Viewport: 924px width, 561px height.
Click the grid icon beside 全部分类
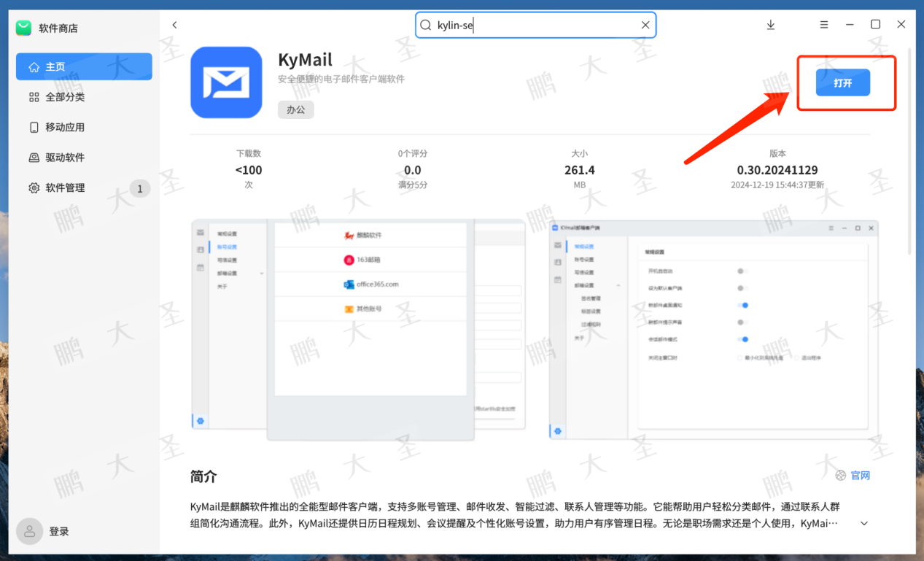pos(34,97)
